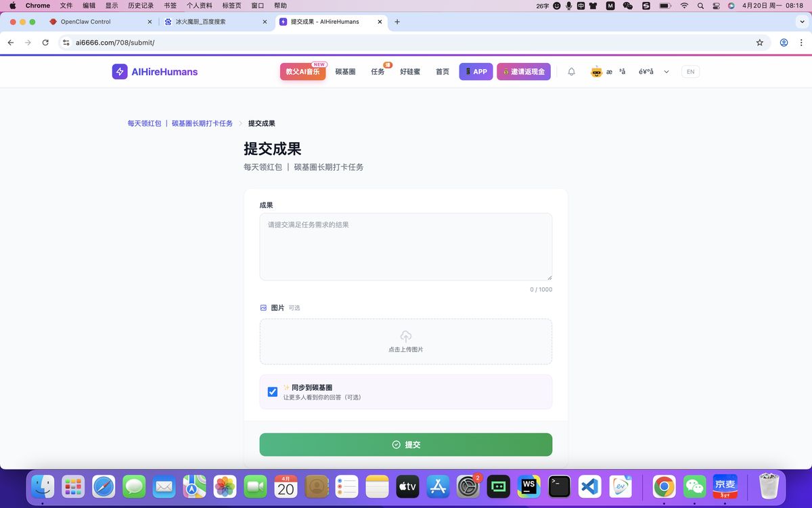Bookmark this page with star icon

point(760,43)
